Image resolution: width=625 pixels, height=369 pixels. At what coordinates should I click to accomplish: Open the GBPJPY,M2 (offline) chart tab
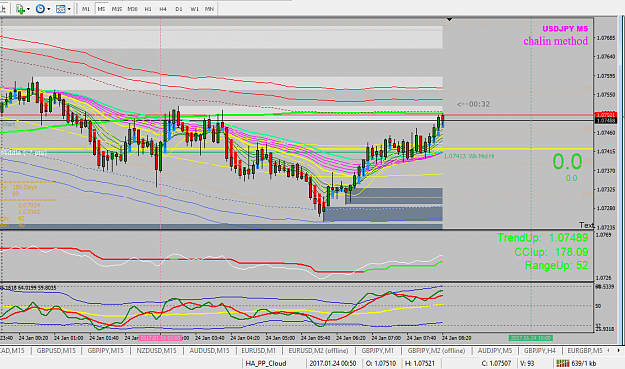click(436, 351)
